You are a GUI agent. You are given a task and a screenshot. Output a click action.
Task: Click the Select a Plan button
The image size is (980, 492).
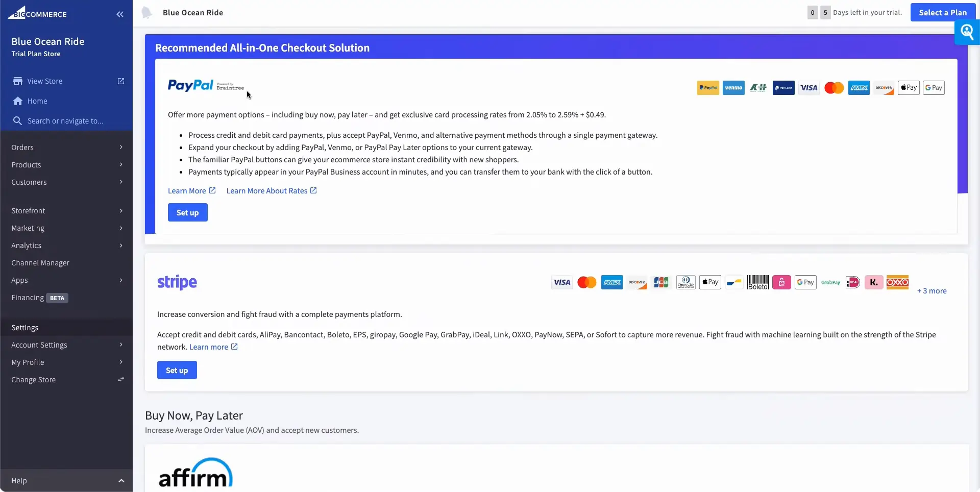tap(943, 13)
